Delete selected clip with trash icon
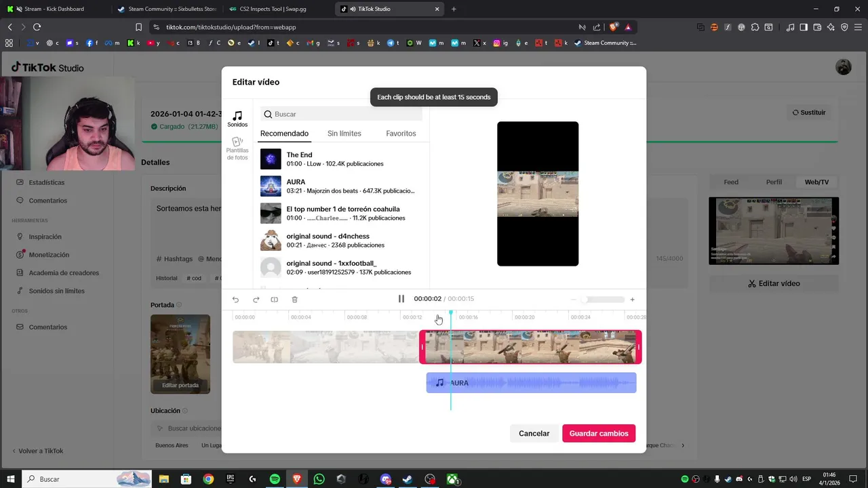The height and width of the screenshot is (488, 868). click(x=294, y=300)
